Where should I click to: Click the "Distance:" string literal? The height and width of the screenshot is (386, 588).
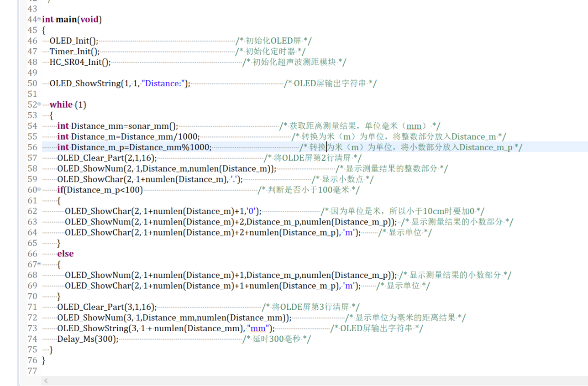(163, 83)
